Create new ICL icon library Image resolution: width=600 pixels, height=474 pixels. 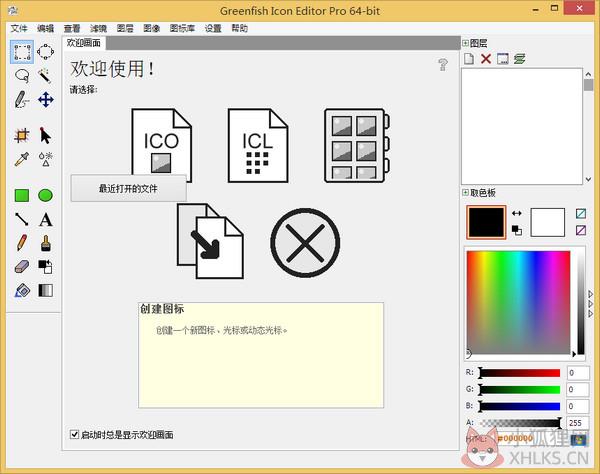click(x=258, y=145)
